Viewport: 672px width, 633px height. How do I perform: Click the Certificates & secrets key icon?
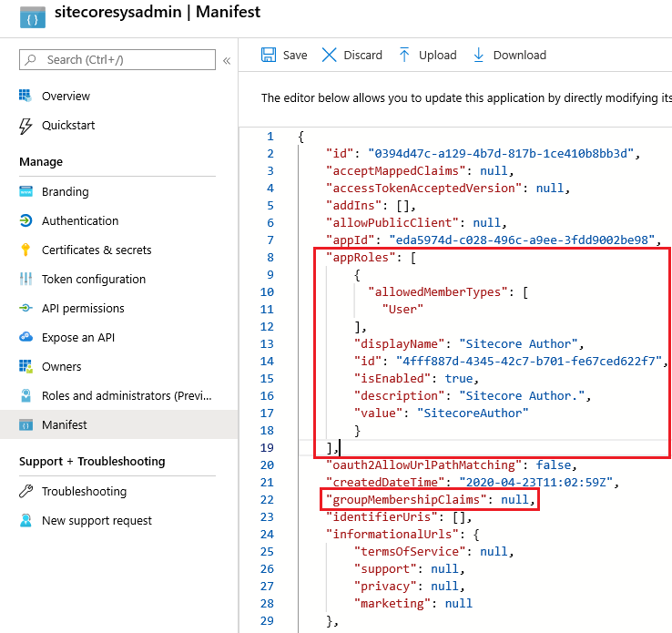[25, 250]
